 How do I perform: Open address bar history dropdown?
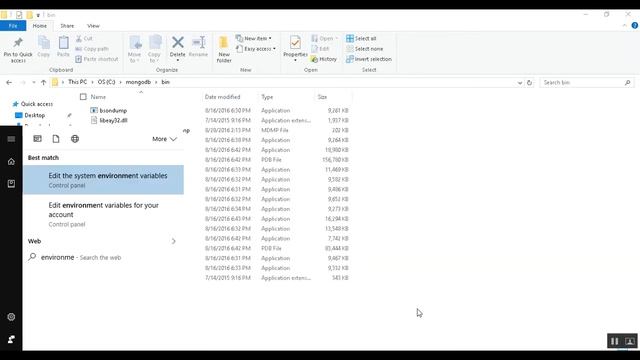click(520, 82)
